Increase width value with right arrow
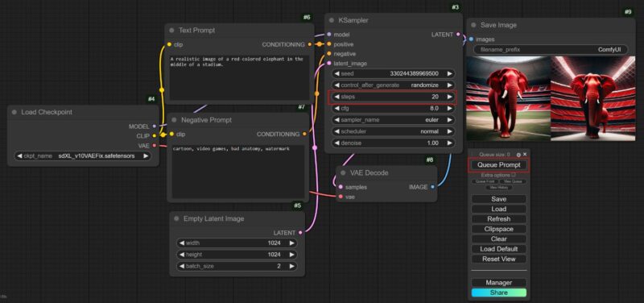 [x=291, y=243]
